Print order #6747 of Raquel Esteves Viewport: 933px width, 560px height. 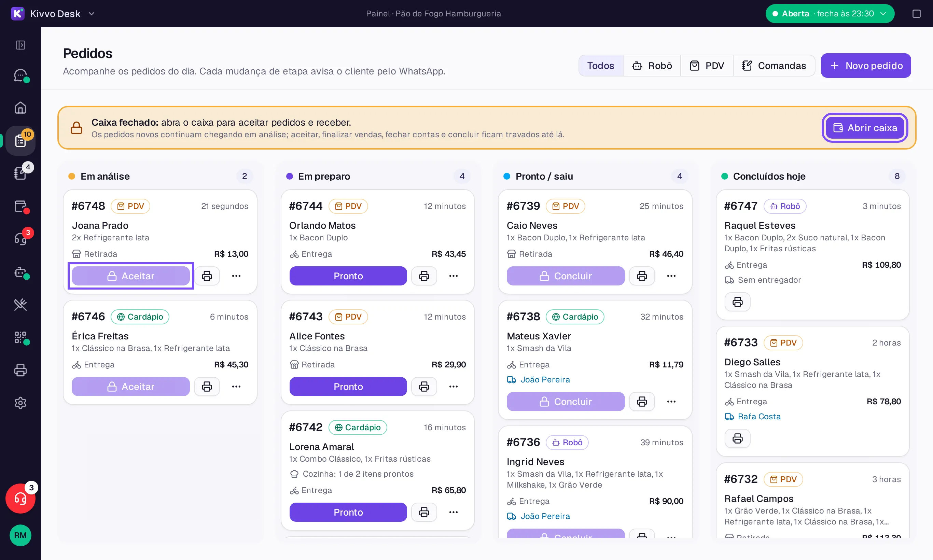point(738,302)
